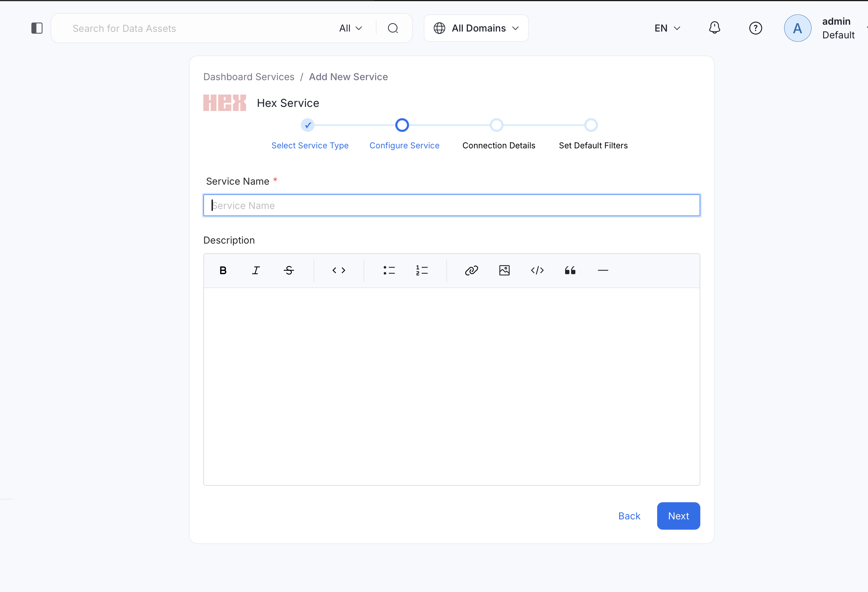This screenshot has width=868, height=592.
Task: Apply strikethrough formatting in editor toolbar
Action: click(x=289, y=270)
